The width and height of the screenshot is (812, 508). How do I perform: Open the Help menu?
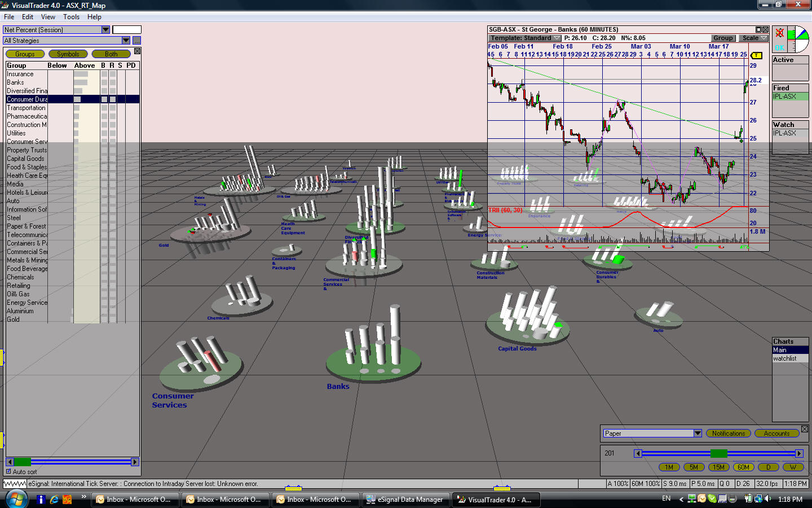94,17
